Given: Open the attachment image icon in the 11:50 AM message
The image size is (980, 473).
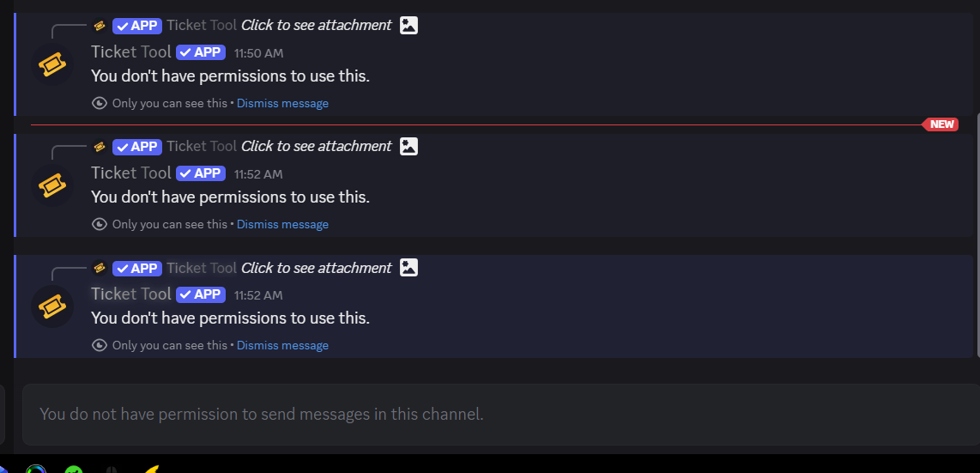Looking at the screenshot, I should (408, 25).
